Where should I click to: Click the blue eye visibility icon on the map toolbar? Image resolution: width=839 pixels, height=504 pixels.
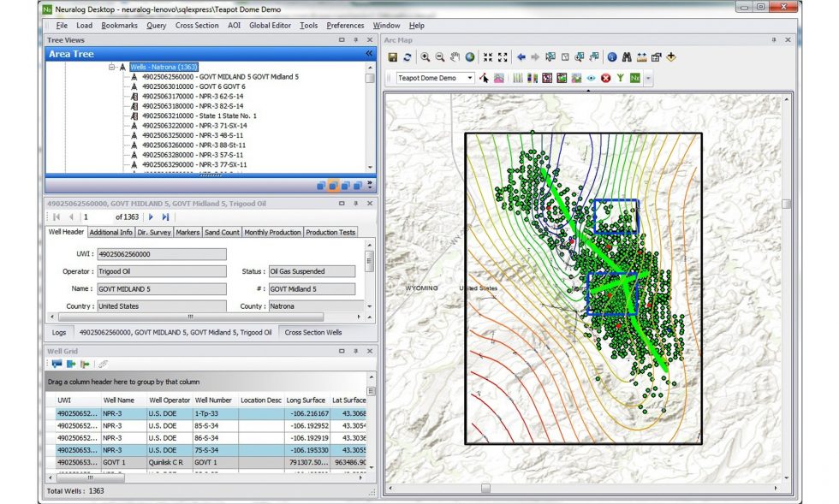pos(592,77)
